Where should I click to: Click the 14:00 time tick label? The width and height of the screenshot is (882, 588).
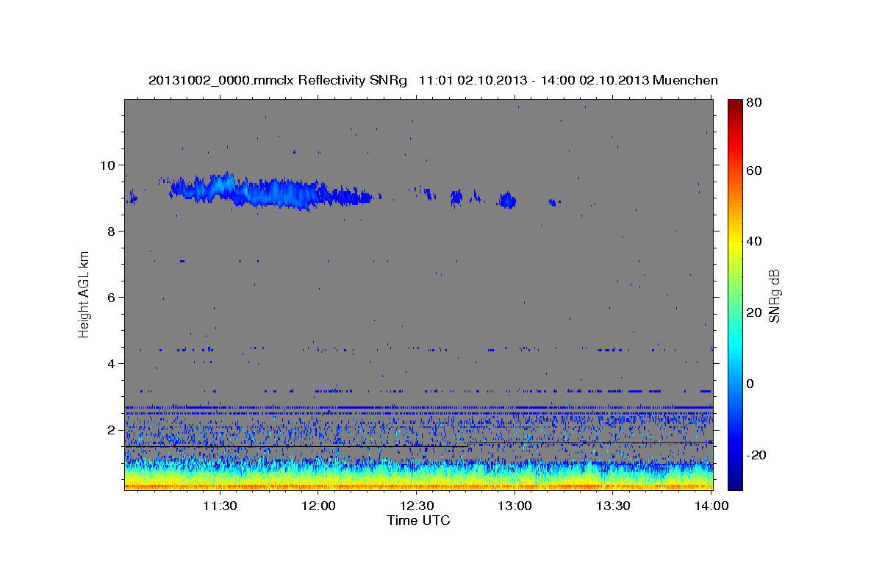[x=711, y=506]
